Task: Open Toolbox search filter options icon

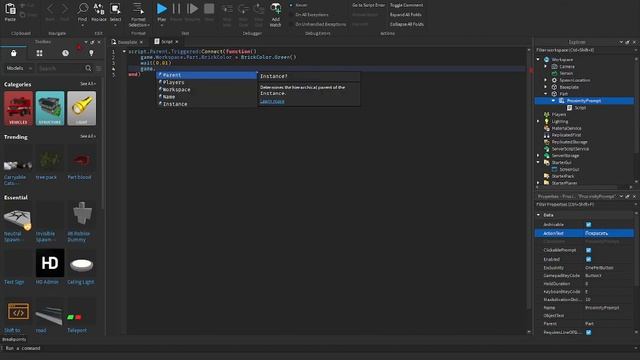Action: [99, 68]
